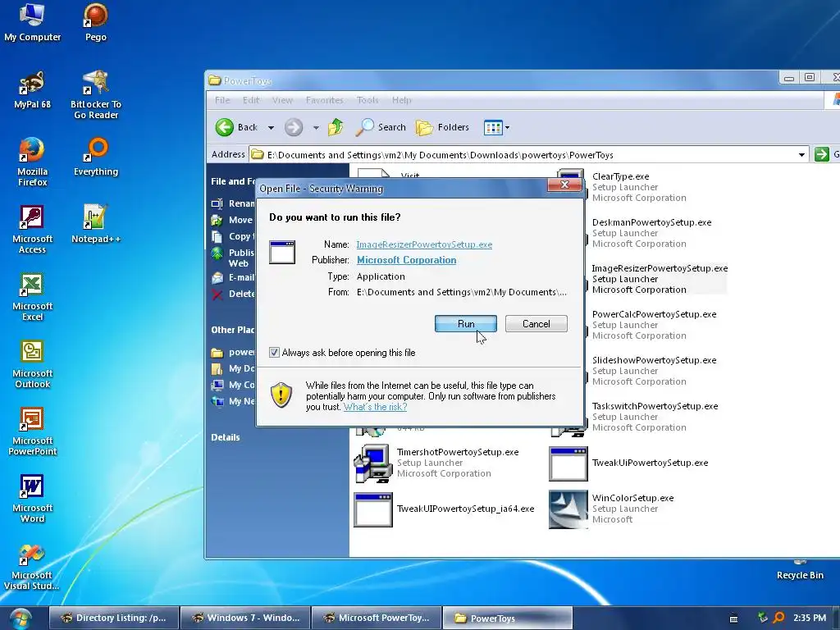Open the Edit menu
Screen dimensions: 840x630
click(251, 100)
